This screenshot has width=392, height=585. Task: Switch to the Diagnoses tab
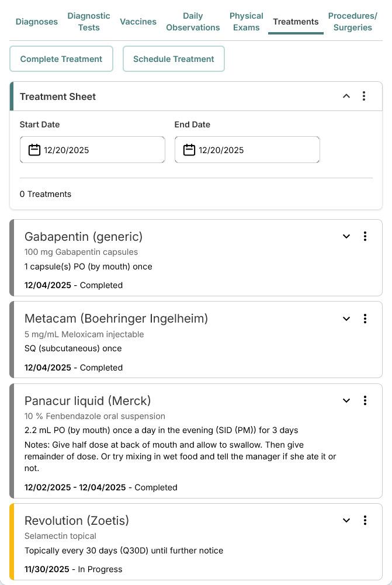coord(37,22)
